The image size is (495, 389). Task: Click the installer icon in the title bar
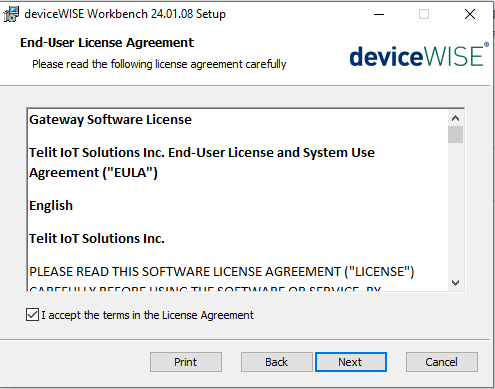click(11, 14)
